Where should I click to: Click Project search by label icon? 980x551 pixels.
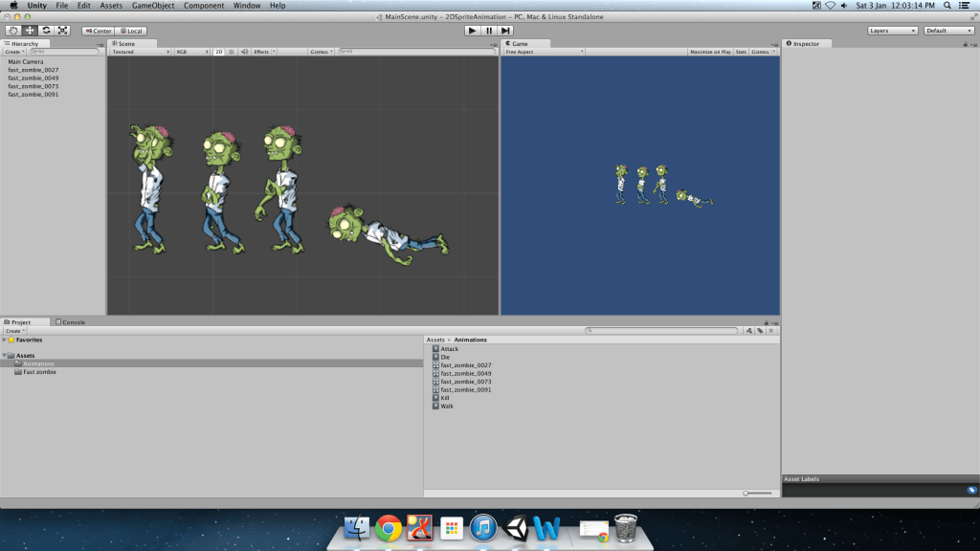(760, 331)
